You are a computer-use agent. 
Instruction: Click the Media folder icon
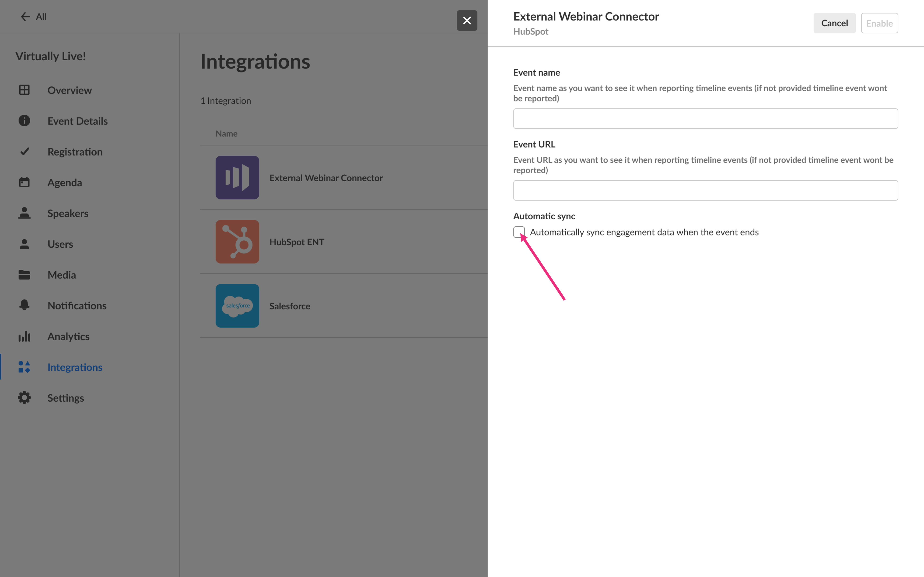(x=24, y=275)
